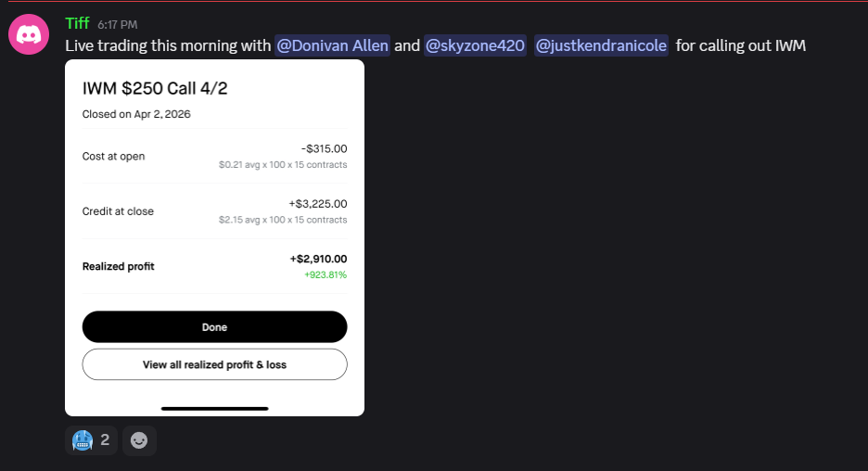Toggle the cold face emoji reaction
Image resolution: width=868 pixels, height=471 pixels.
tap(91, 440)
